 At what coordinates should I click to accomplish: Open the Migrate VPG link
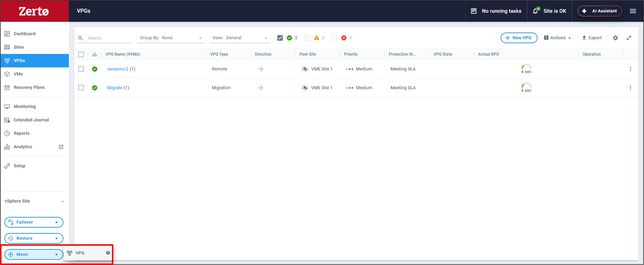(115, 88)
